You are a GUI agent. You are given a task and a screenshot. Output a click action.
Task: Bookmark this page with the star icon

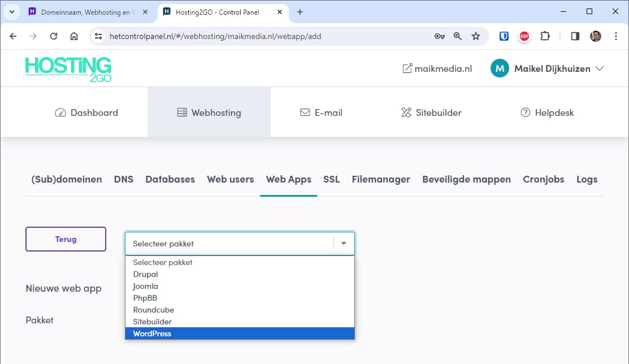click(x=476, y=36)
